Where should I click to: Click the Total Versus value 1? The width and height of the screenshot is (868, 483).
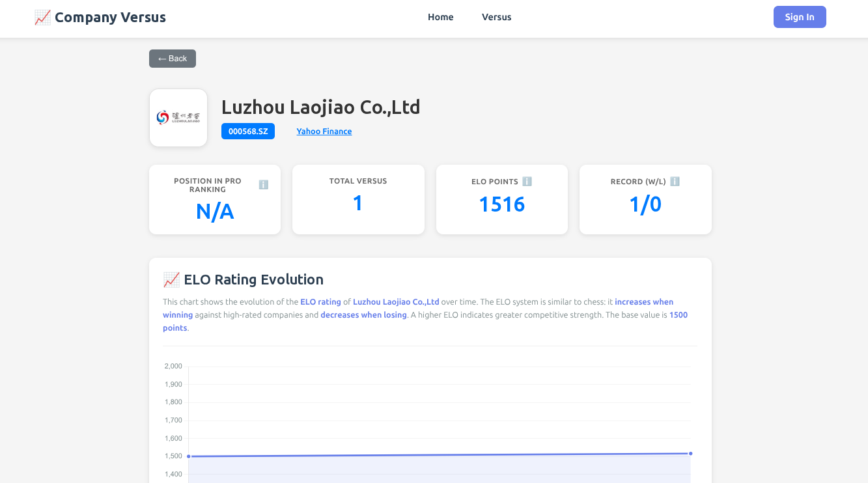click(358, 204)
